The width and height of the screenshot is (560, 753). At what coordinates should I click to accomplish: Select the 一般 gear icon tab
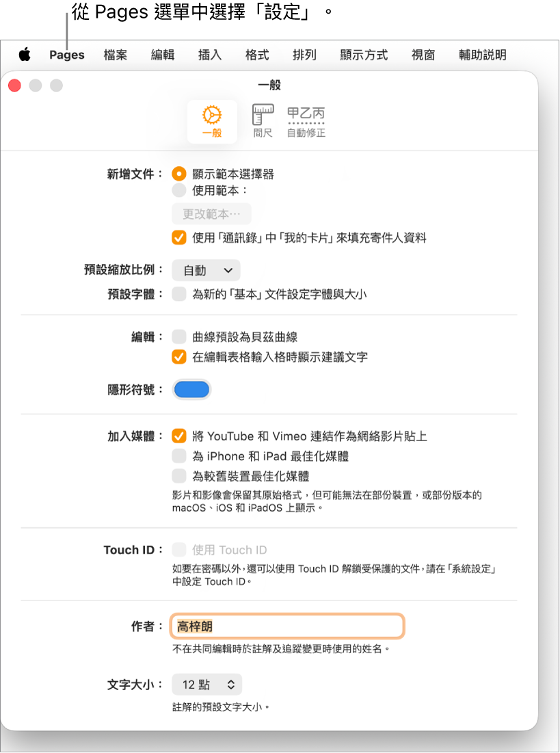(x=212, y=122)
